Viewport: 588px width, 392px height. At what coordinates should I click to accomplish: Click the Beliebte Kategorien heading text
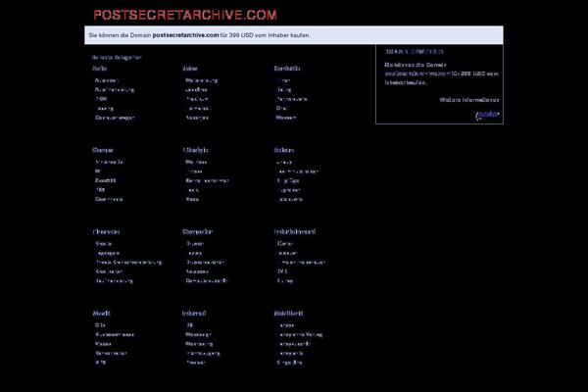(x=117, y=58)
